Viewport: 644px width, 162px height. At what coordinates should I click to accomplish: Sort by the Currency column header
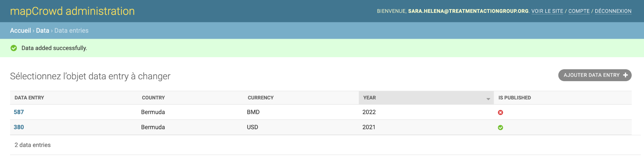260,98
